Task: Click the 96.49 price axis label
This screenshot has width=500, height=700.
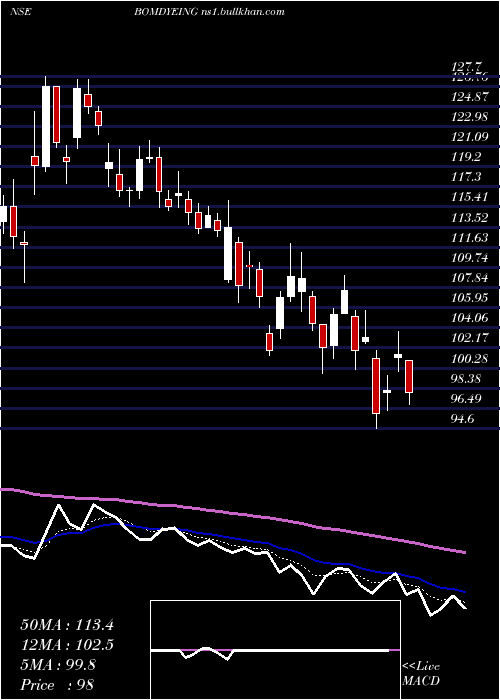Action: coord(467,399)
